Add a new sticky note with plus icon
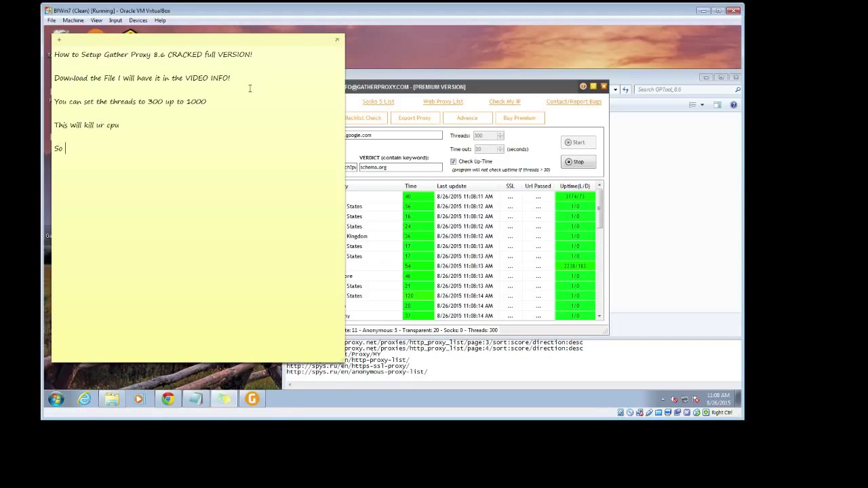The height and width of the screenshot is (488, 868). click(x=59, y=40)
